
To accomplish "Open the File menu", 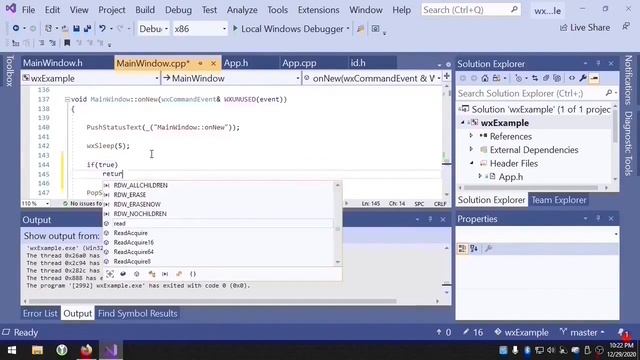I will click(x=28, y=10).
